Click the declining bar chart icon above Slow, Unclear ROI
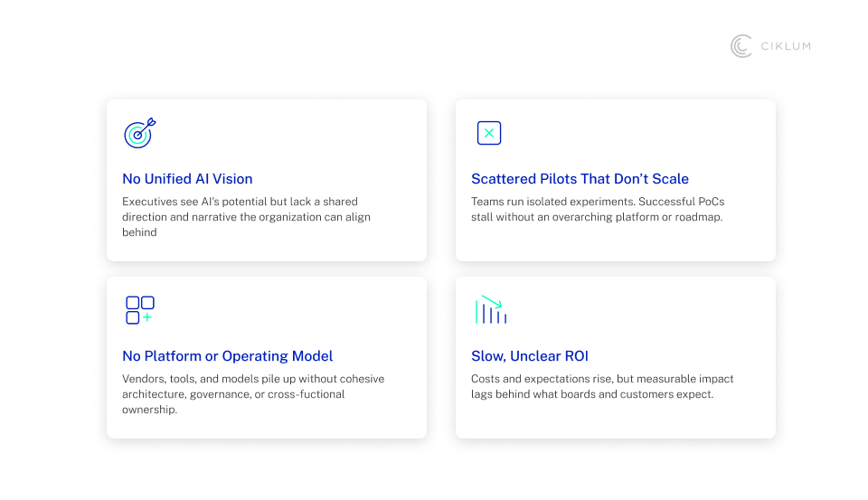The image size is (868, 500). point(490,309)
